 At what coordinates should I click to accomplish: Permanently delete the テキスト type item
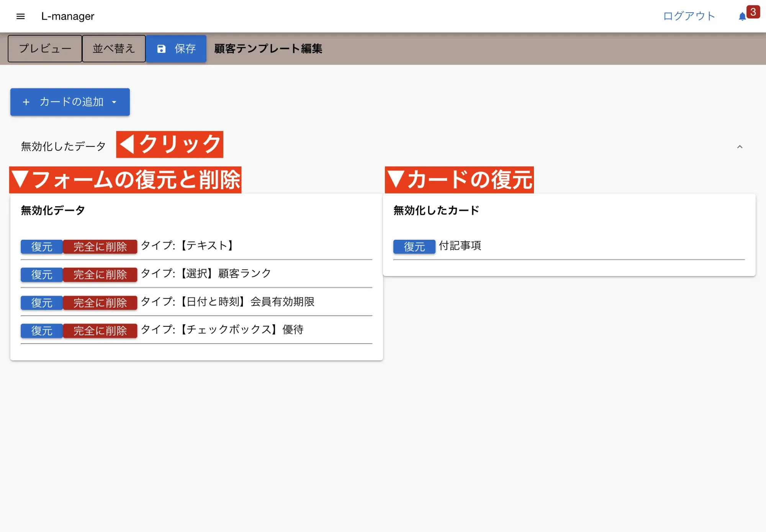click(x=100, y=247)
